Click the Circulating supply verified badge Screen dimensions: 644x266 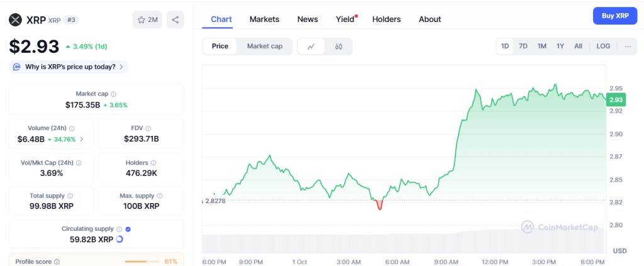click(x=128, y=229)
